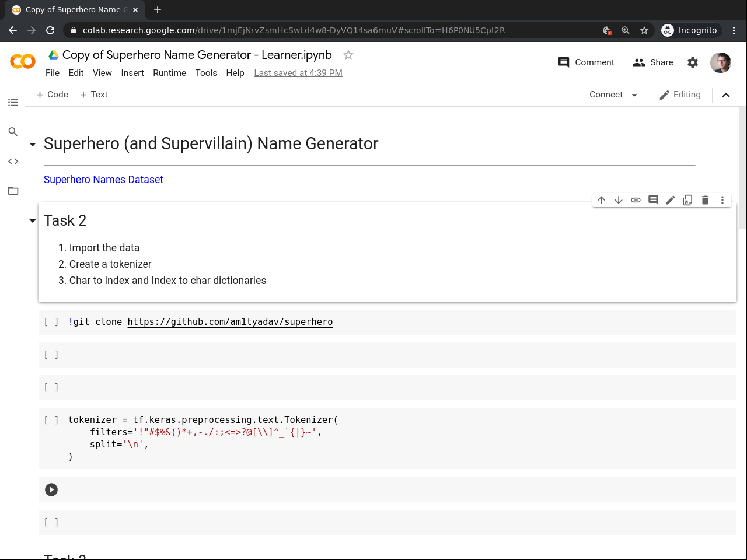The width and height of the screenshot is (747, 560).
Task: Open code snippets panel
Action: (x=13, y=162)
